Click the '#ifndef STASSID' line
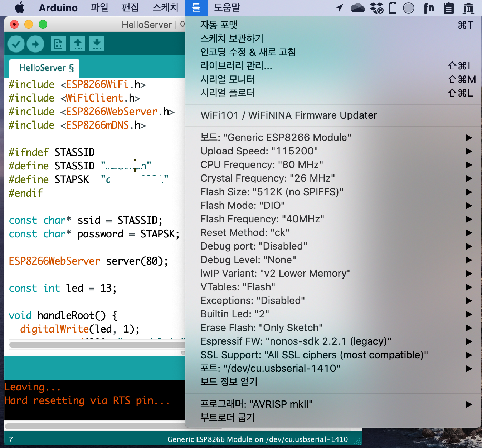Viewport: 482px width, 448px height. [x=52, y=152]
